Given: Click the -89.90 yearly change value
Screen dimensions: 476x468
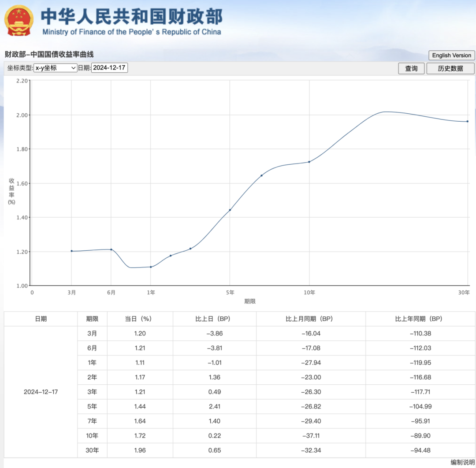Looking at the screenshot, I should 420,435.
